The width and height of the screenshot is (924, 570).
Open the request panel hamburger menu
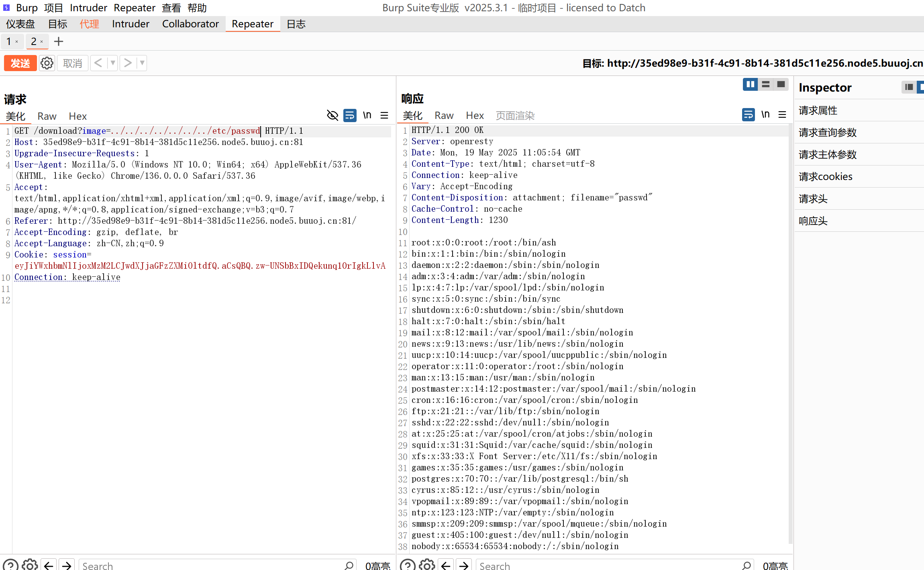click(384, 116)
